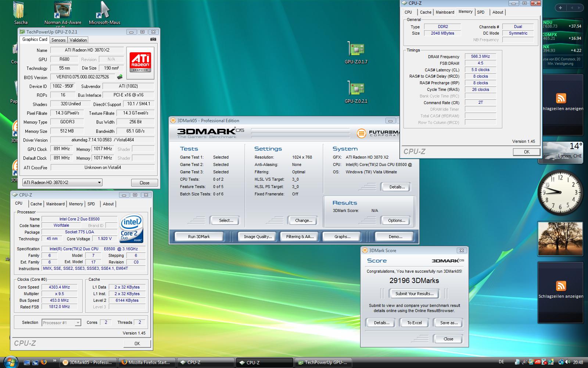Open the Memory tab in lower CPU-Z window
The image size is (588, 368).
[x=76, y=204]
